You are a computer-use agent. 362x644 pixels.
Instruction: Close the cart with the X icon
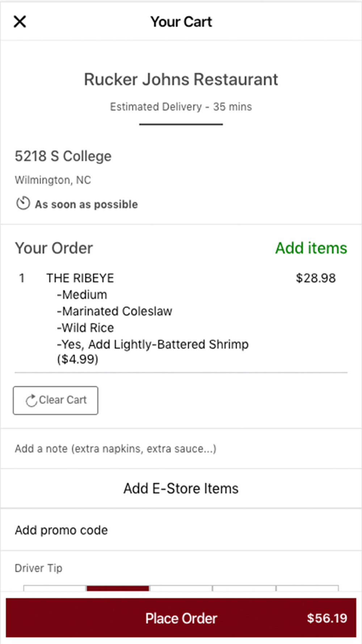click(20, 22)
